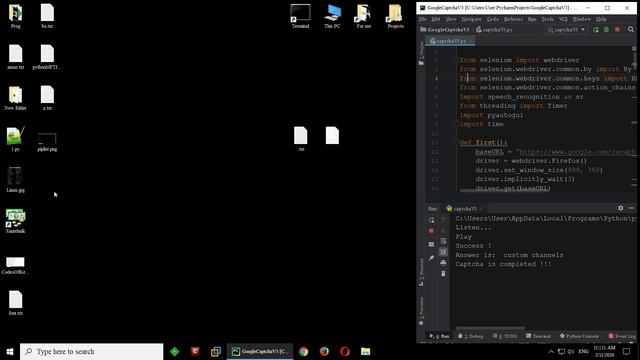Open Opera from the taskbar
The height and width of the screenshot is (360, 640).
[344, 351]
